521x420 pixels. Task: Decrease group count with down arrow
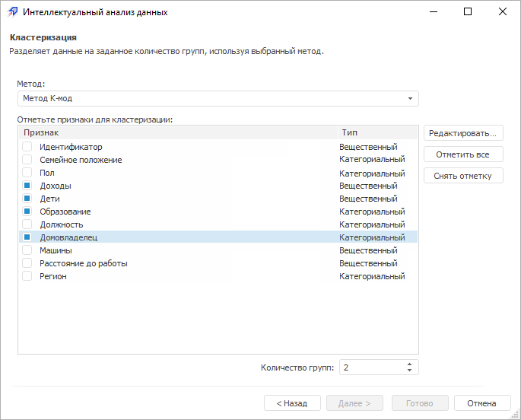pos(410,371)
